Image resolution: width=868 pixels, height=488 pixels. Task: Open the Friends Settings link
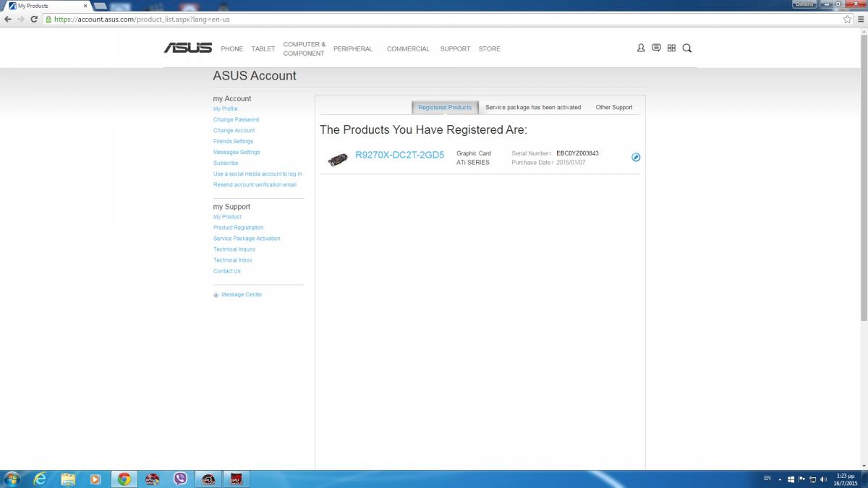233,142
